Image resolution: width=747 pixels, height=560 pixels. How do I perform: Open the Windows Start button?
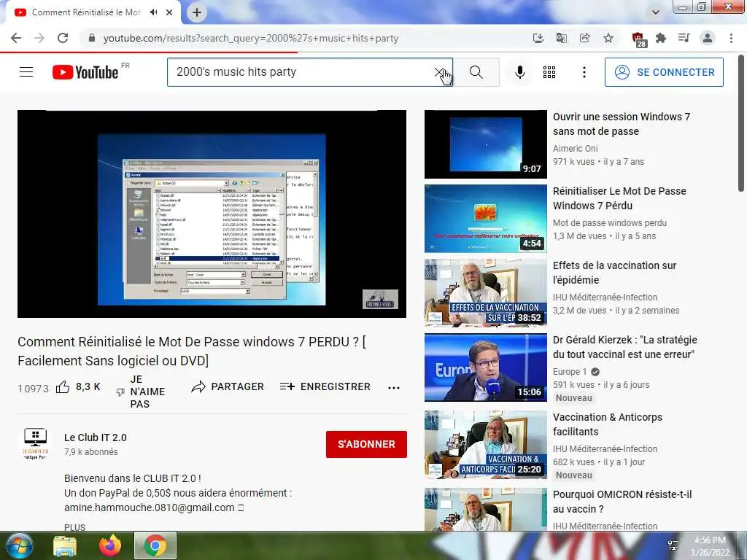[20, 545]
